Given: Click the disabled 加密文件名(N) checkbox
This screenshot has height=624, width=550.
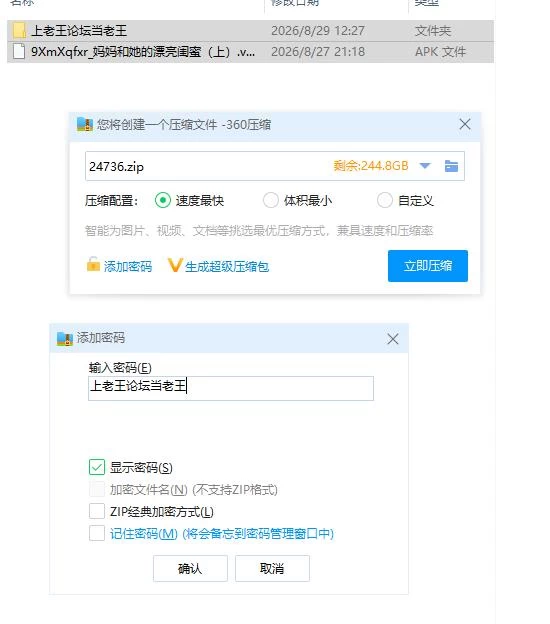Looking at the screenshot, I should (x=97, y=489).
